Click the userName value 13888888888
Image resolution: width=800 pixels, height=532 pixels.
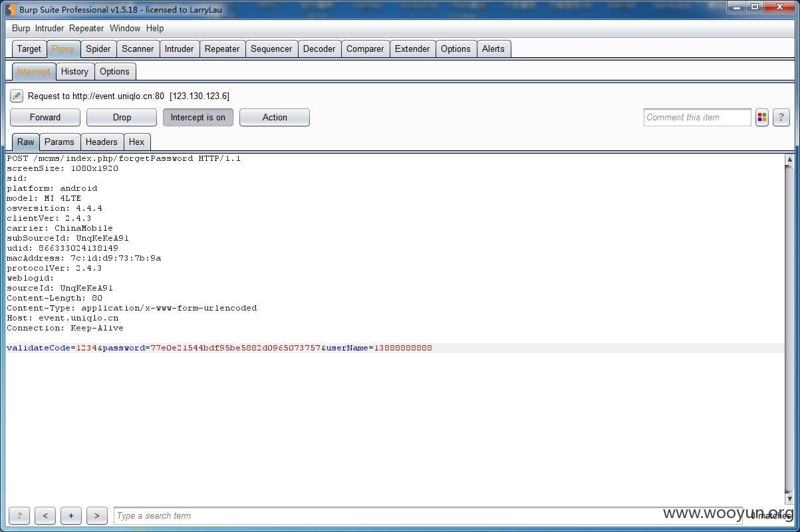pos(403,348)
